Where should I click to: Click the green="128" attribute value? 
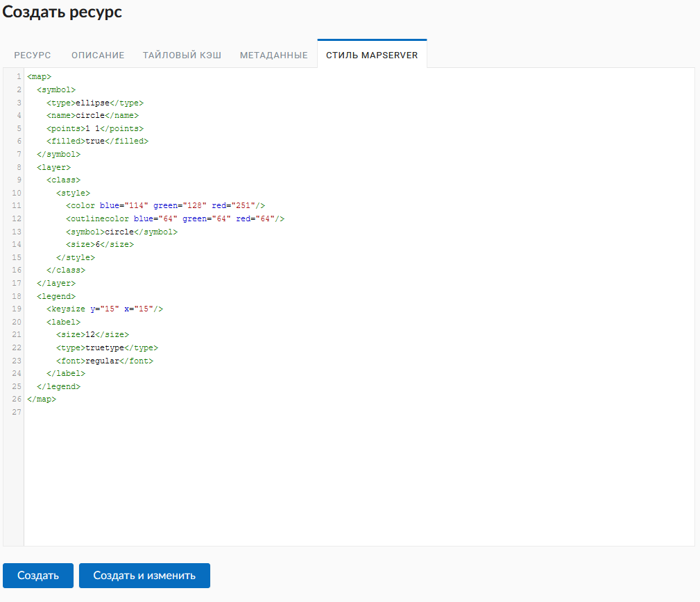(x=180, y=206)
